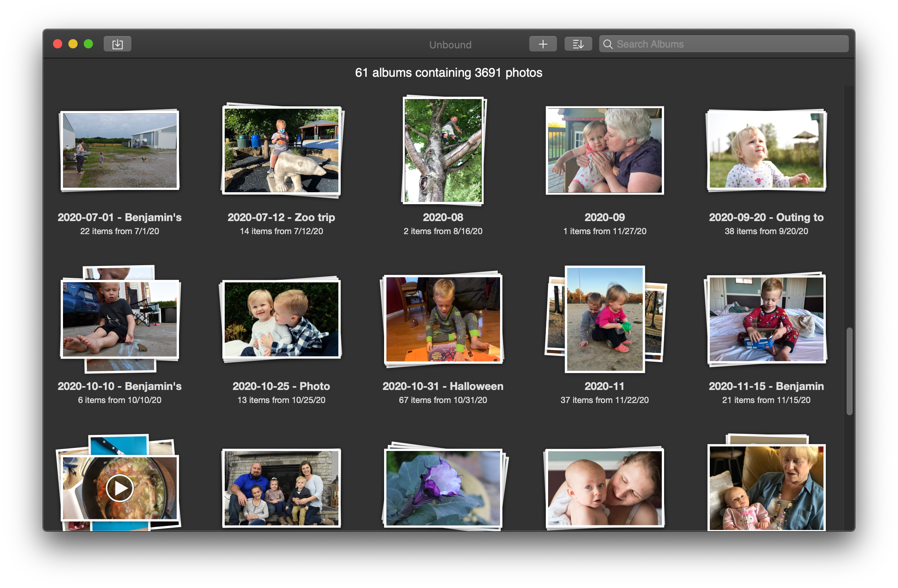Open the 2020-10-10 Benjamin's album

coord(120,319)
